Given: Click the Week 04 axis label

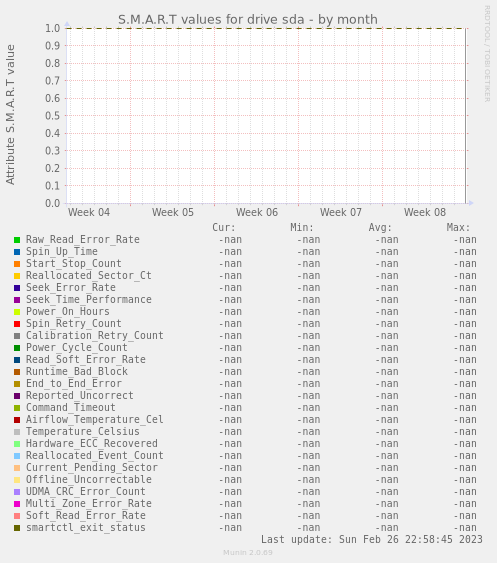Looking at the screenshot, I should coord(89,212).
